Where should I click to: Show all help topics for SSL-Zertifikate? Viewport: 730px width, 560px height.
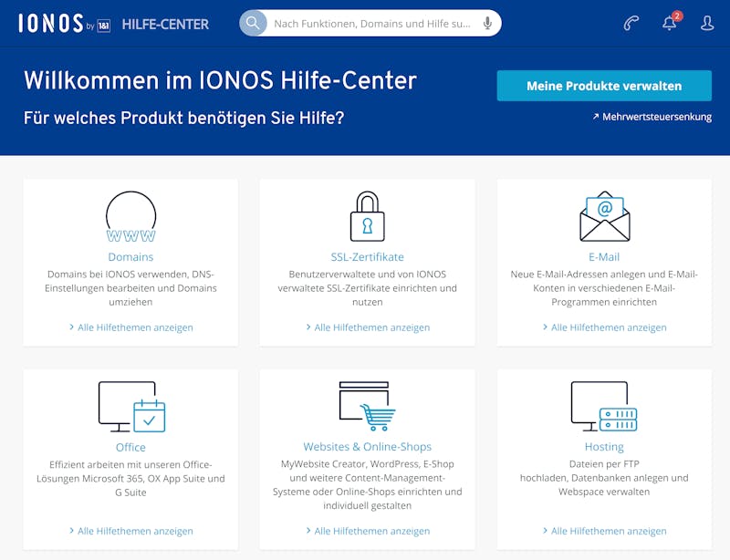pos(368,327)
